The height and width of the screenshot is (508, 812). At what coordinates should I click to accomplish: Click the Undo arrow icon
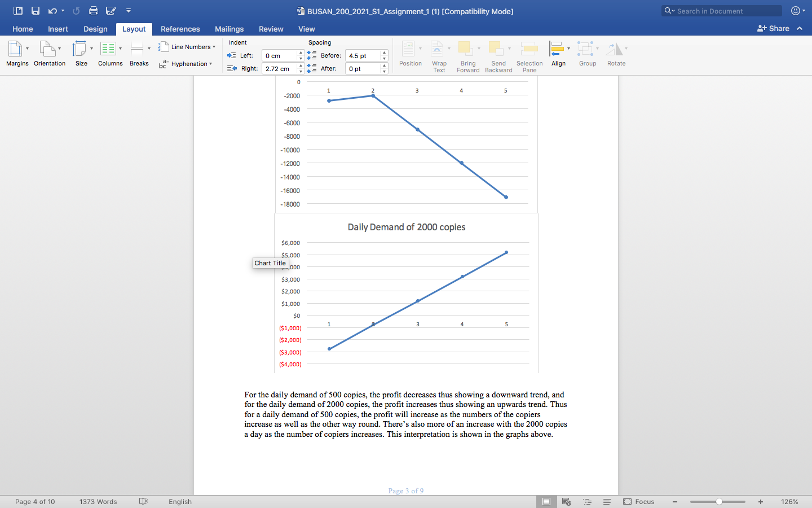tap(52, 11)
